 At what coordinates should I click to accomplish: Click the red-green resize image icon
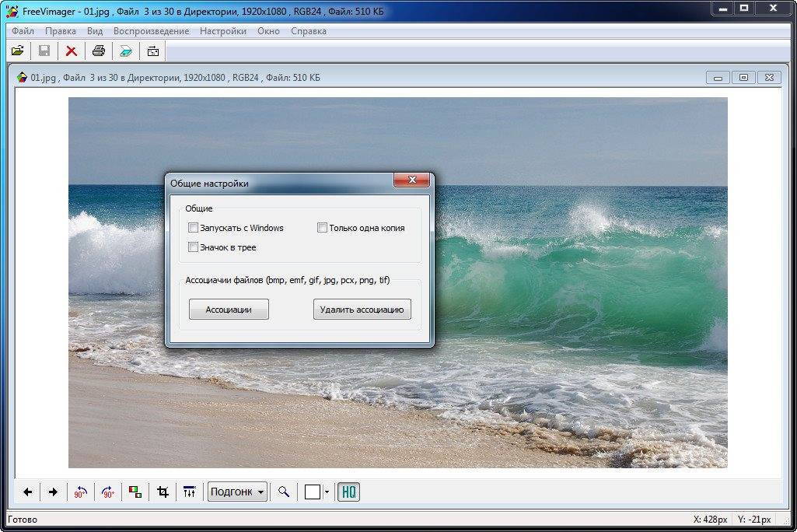pyautogui.click(x=135, y=492)
